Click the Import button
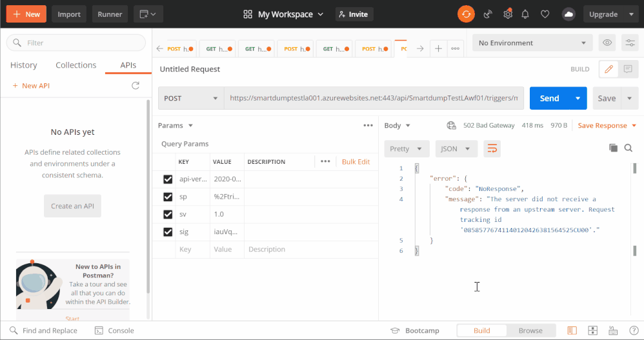This screenshot has width=644, height=340. [69, 14]
